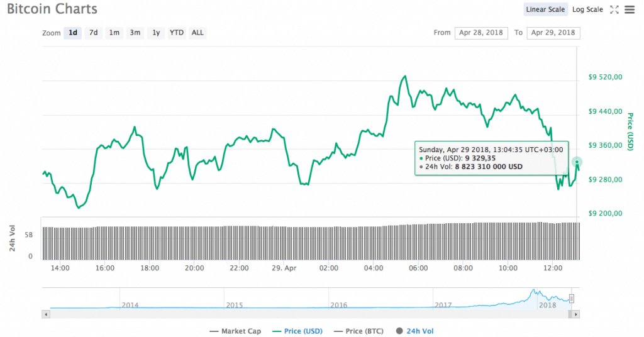The width and height of the screenshot is (644, 337).
Task: Click the 12:00 time axis label
Action: click(x=552, y=268)
